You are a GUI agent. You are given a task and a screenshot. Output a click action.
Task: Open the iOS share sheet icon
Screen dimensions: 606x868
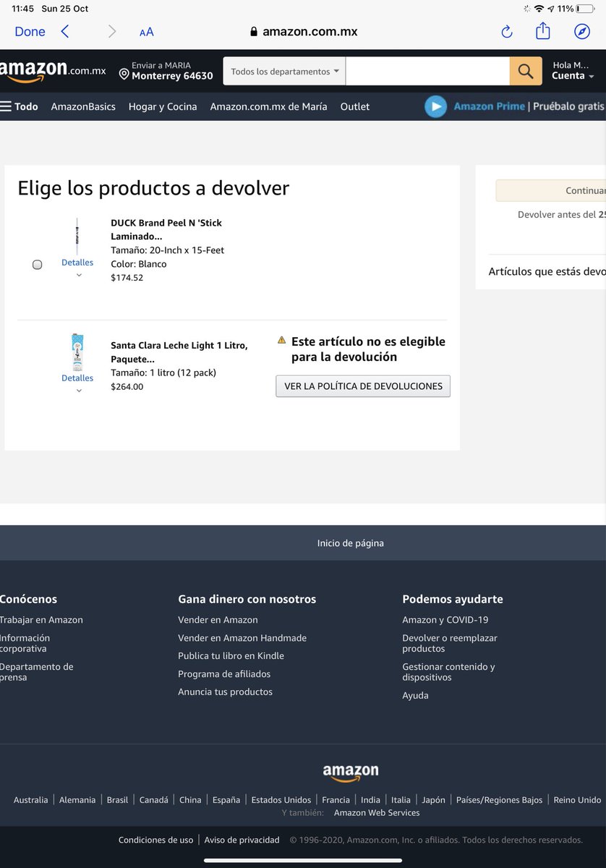click(x=543, y=30)
